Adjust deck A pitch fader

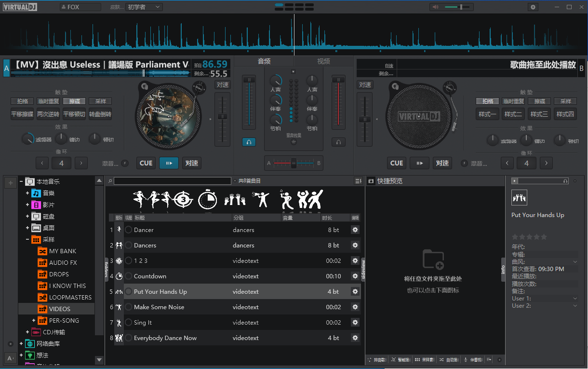point(222,117)
